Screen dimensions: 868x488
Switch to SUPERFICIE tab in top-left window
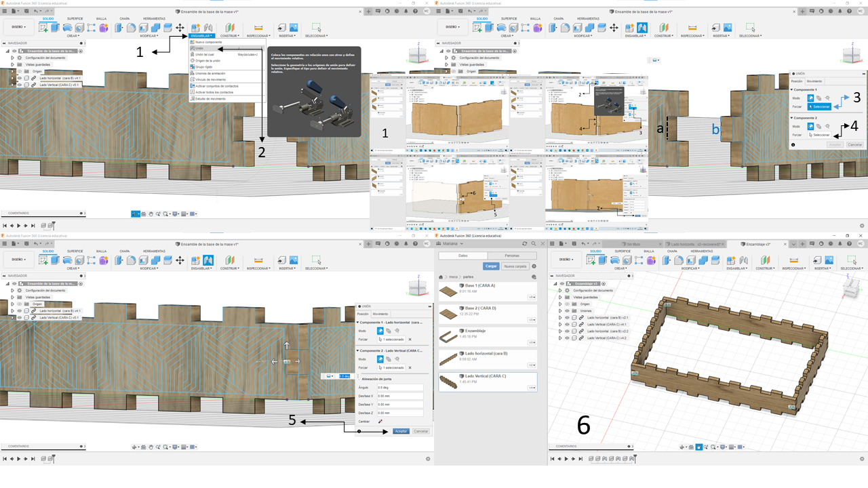pos(75,18)
